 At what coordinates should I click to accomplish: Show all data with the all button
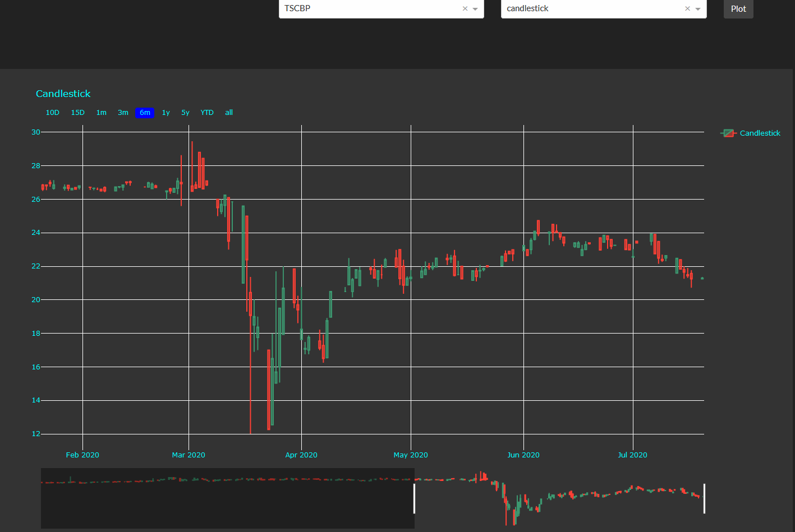pos(229,113)
